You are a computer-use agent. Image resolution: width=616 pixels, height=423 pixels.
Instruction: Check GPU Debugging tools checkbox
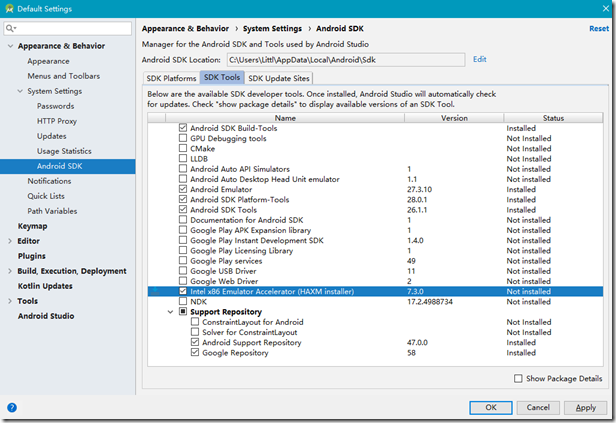tap(183, 138)
